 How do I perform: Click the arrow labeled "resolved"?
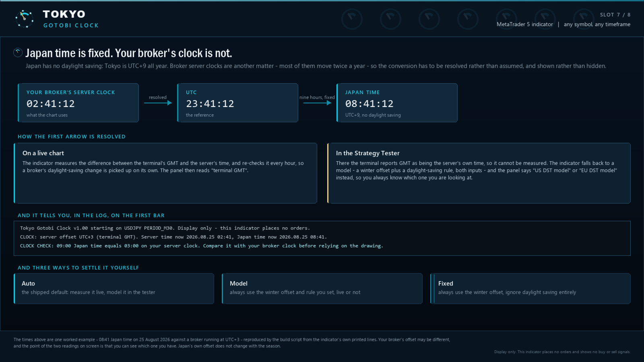pyautogui.click(x=158, y=103)
